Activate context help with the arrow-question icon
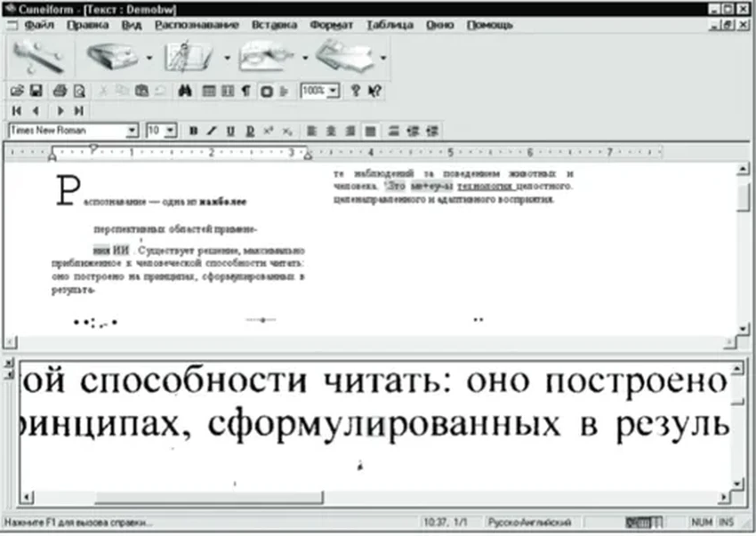The height and width of the screenshot is (536, 756). coord(374,90)
